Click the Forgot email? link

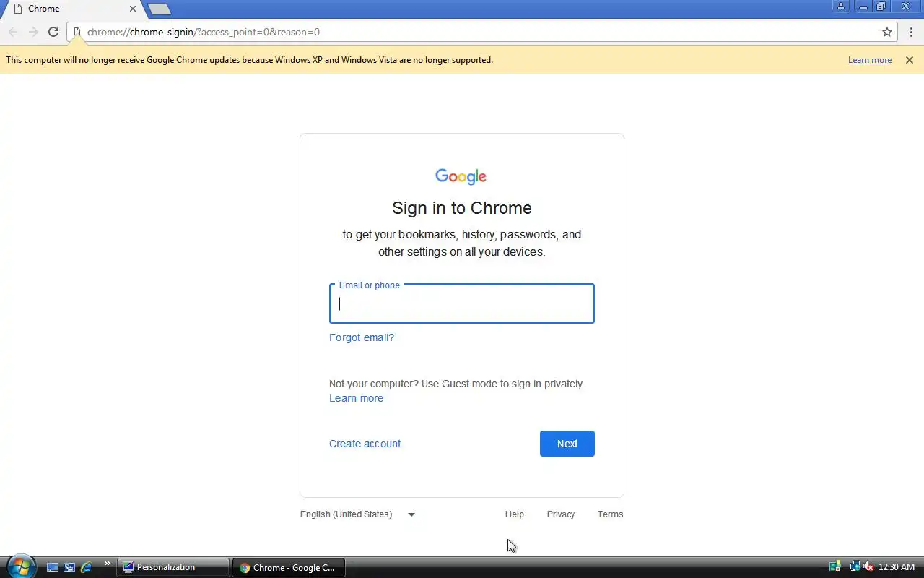pyautogui.click(x=362, y=337)
